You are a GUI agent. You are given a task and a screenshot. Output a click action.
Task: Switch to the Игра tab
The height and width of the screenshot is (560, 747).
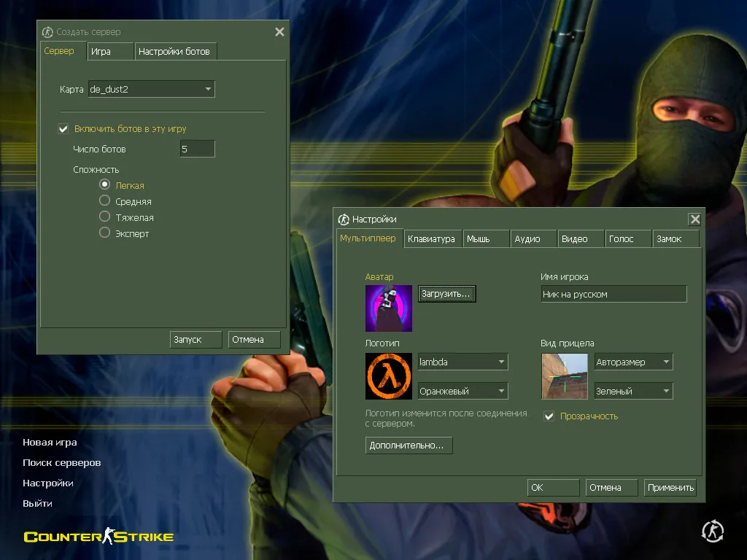click(110, 52)
